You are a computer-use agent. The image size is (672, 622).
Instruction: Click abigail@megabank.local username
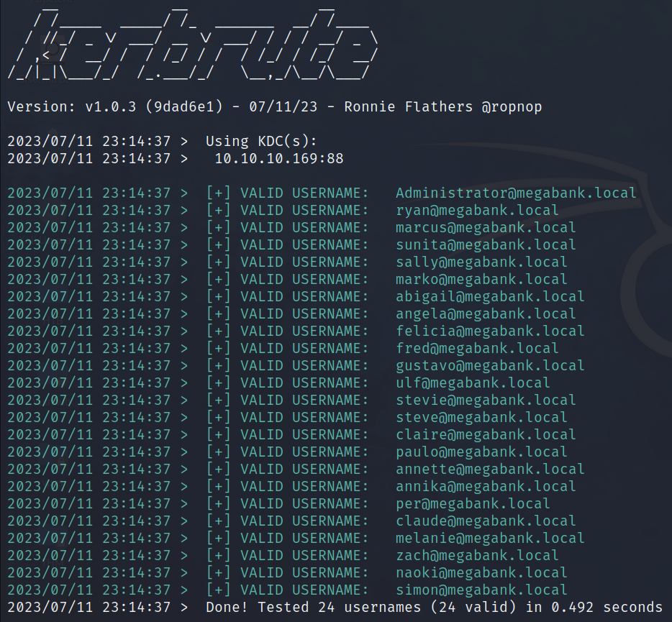click(489, 296)
